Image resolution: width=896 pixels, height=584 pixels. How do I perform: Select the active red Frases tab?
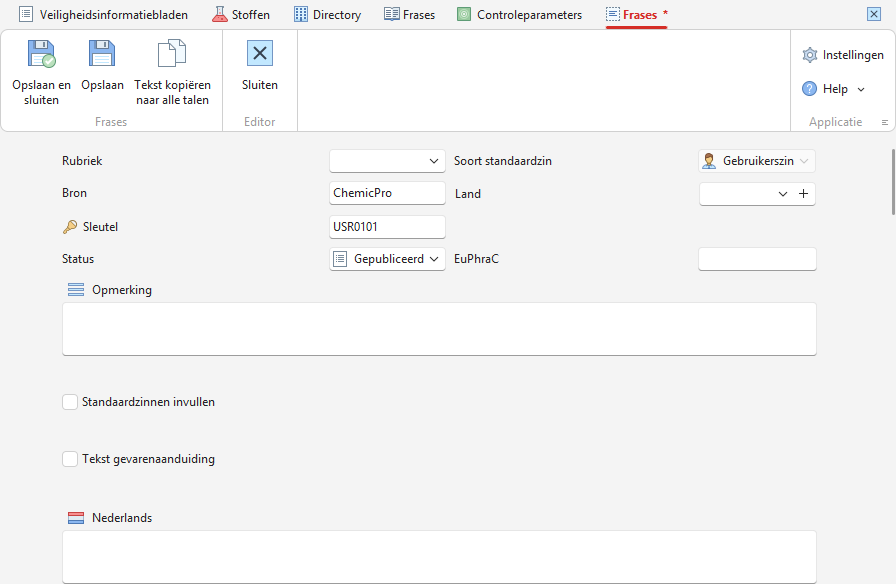(637, 14)
